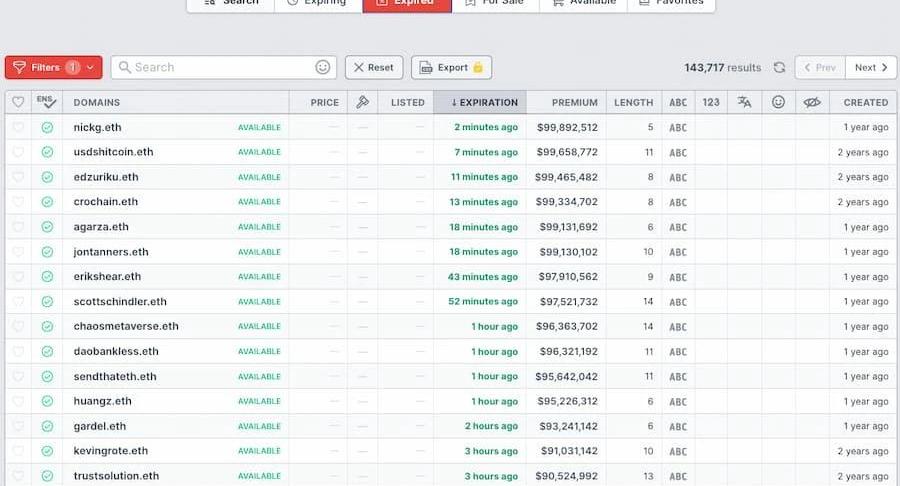This screenshot has width=900, height=486.
Task: Sort by the gavel auction column icon
Action: [363, 102]
